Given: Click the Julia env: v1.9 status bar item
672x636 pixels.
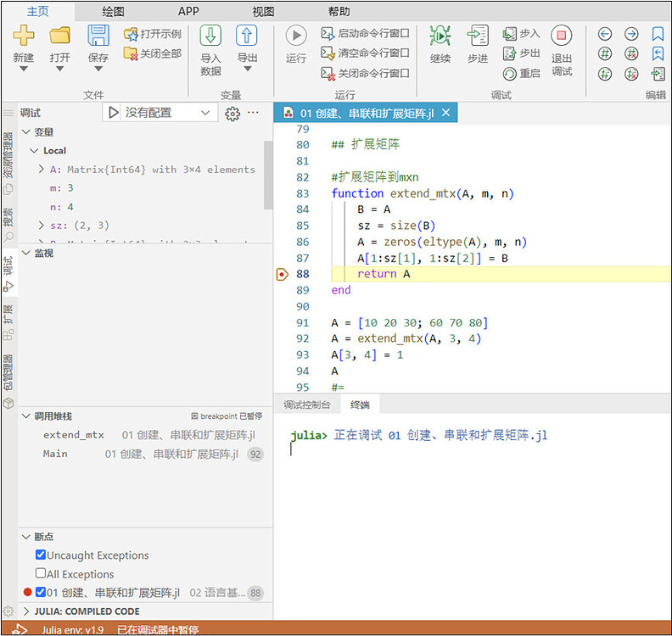Looking at the screenshot, I should point(72,629).
